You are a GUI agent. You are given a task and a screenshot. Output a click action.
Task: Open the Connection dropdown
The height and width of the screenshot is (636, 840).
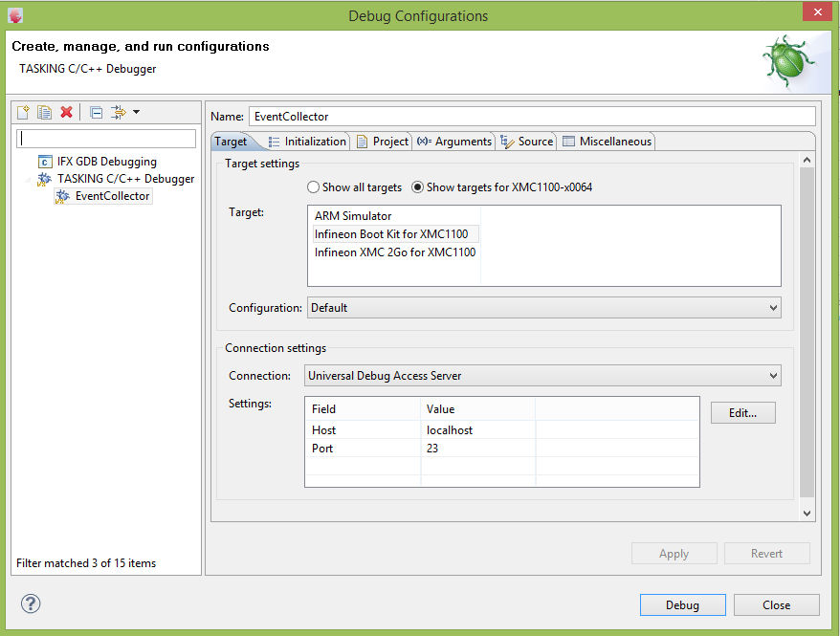(x=771, y=375)
